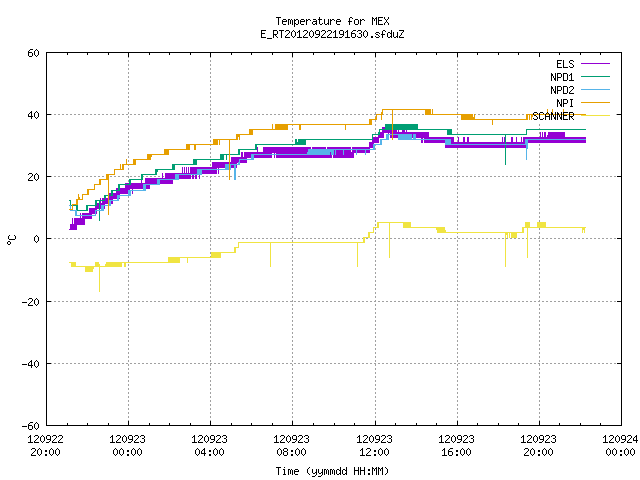Viewport: 640px width, 480px height.
Task: Click the x-axis label 120923 12:00
Action: (x=374, y=446)
